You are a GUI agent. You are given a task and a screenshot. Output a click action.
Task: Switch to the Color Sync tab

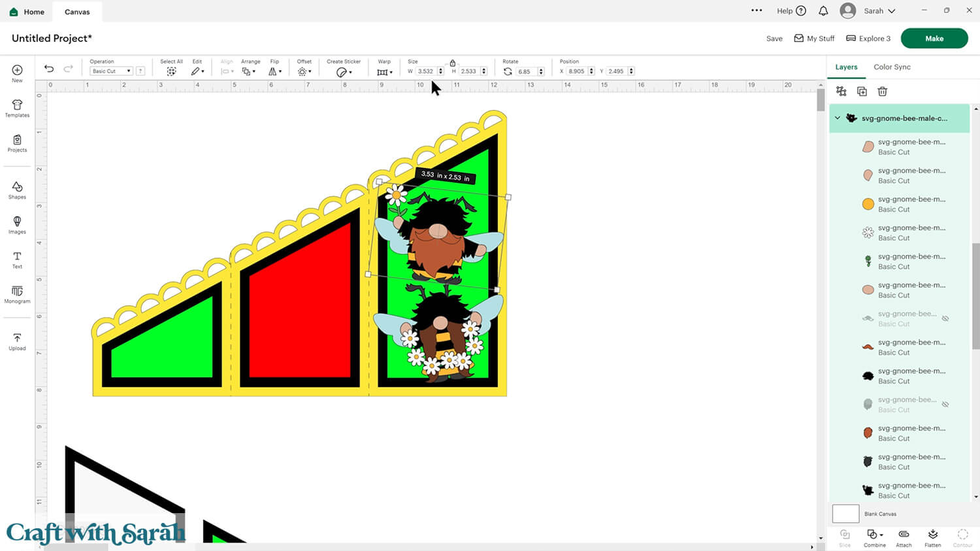tap(892, 67)
